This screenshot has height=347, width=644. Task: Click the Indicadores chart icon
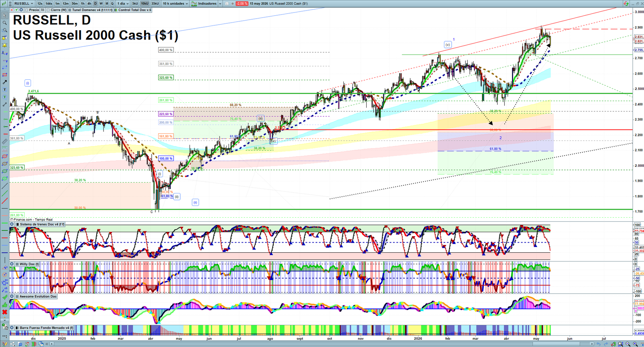coord(194,4)
